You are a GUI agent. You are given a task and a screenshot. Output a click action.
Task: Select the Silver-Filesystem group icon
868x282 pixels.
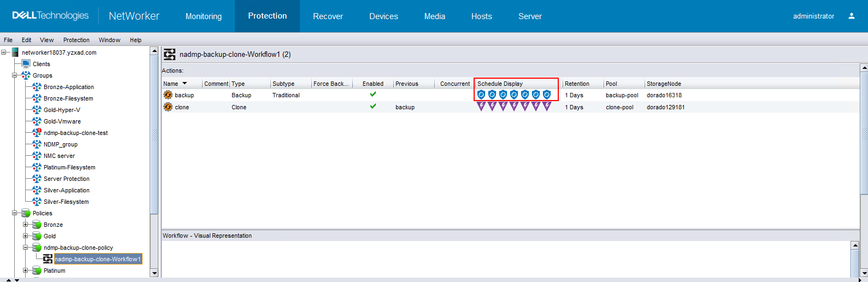tap(37, 202)
